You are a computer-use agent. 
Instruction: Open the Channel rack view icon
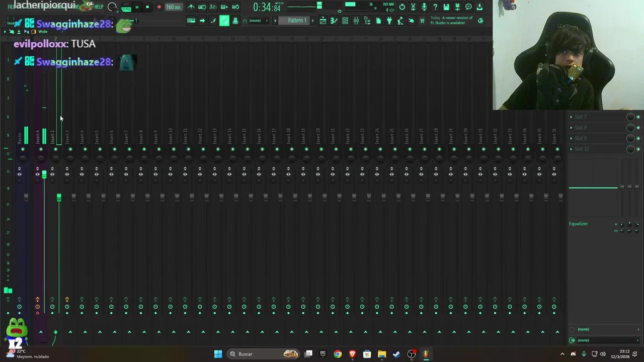pyautogui.click(x=345, y=21)
